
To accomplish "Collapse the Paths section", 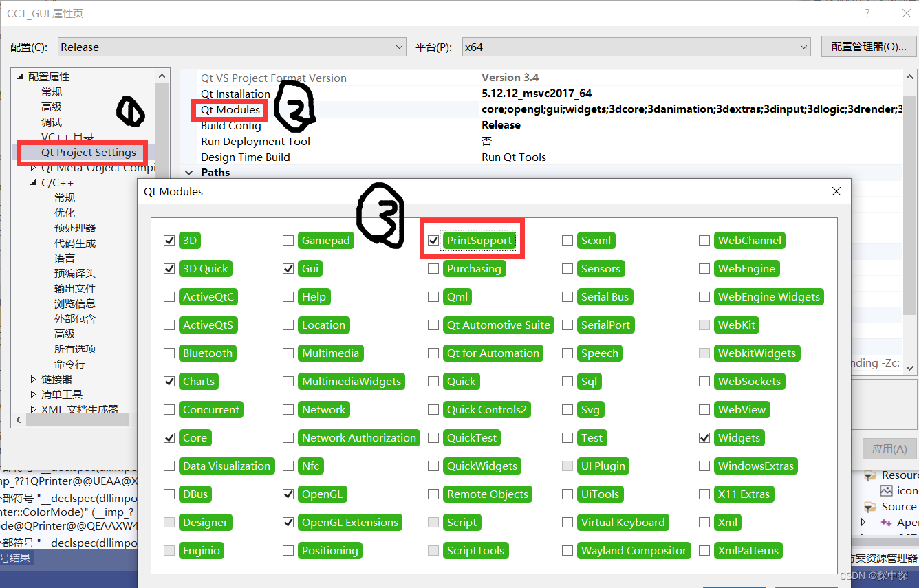I will [188, 172].
